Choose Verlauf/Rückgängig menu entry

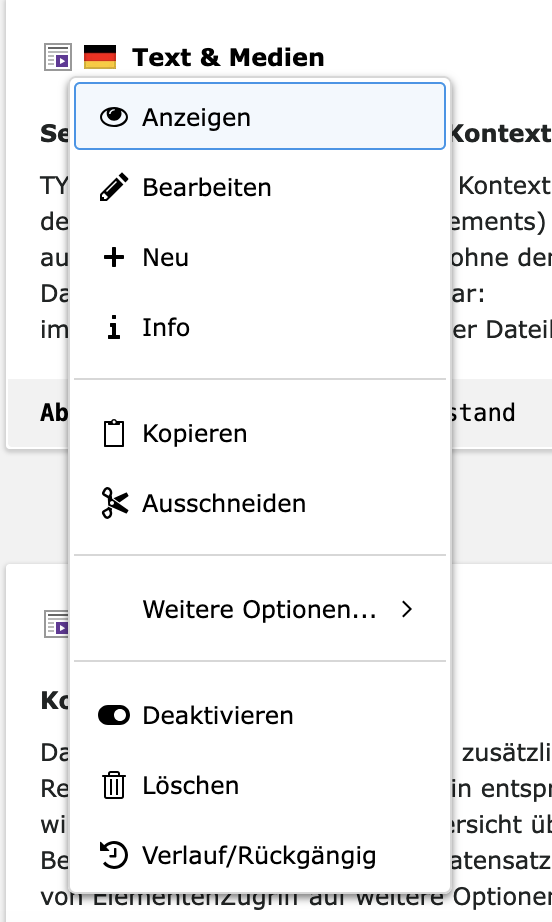(260, 856)
